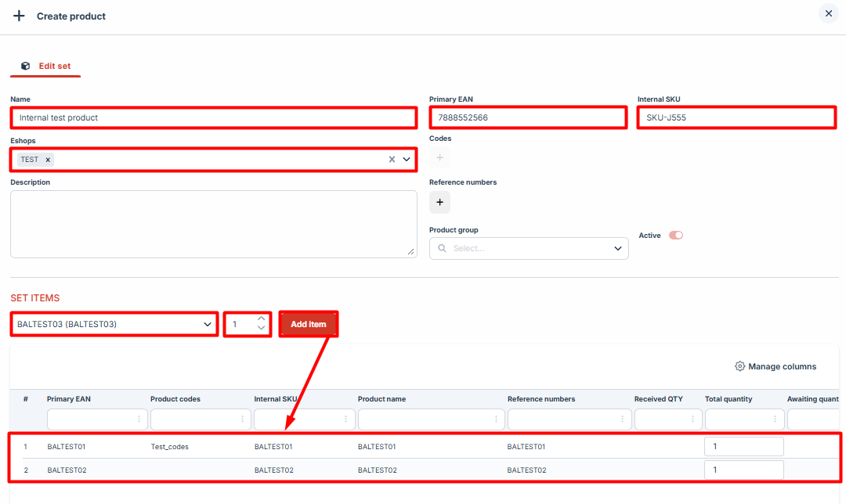846x504 pixels.
Task: Open the Product group dropdown
Action: [x=617, y=249]
